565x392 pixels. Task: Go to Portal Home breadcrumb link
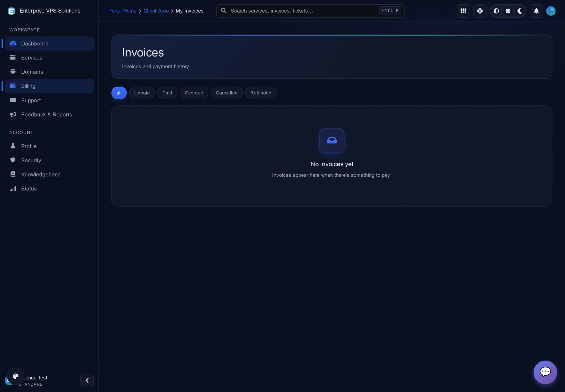[122, 11]
